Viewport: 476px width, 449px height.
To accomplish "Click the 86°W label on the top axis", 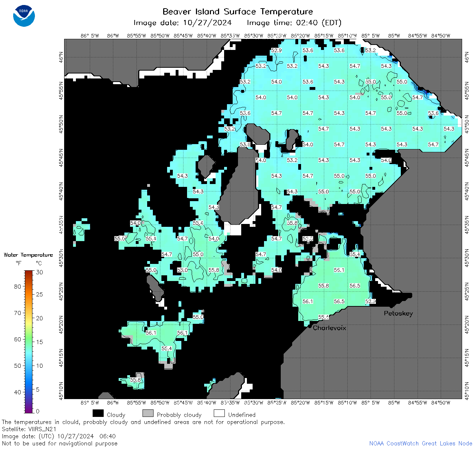I will [113, 36].
